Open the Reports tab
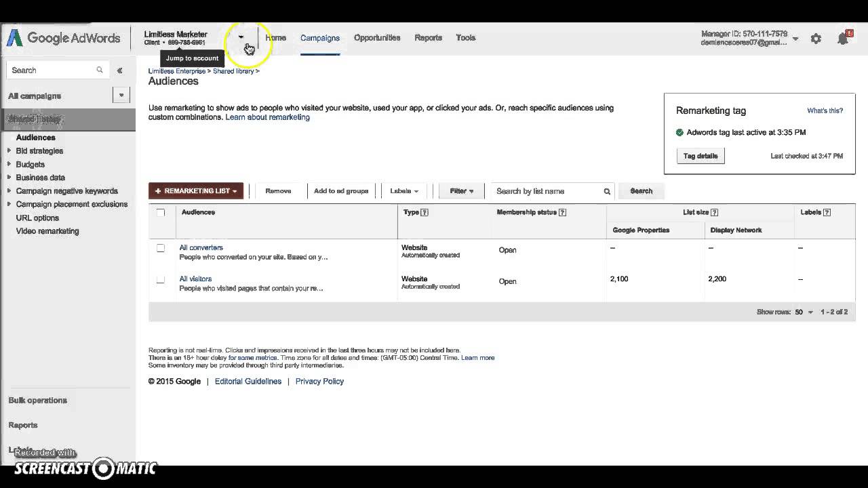 (x=428, y=38)
